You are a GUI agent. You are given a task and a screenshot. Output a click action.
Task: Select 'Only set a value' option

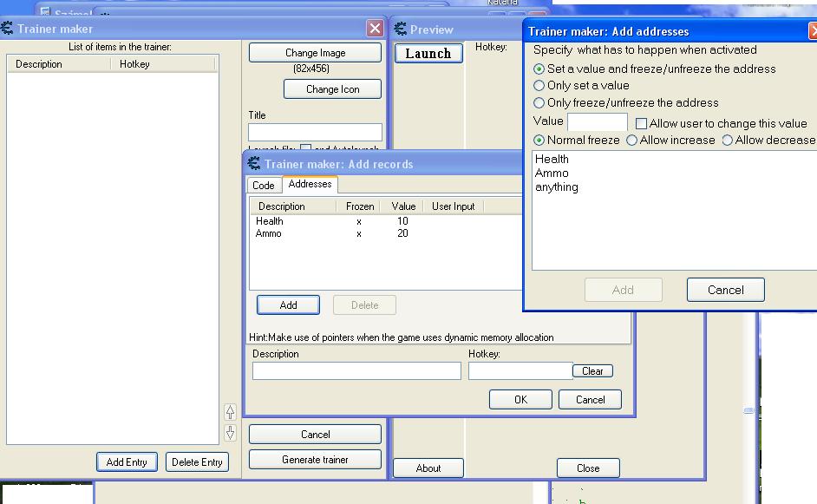(539, 86)
